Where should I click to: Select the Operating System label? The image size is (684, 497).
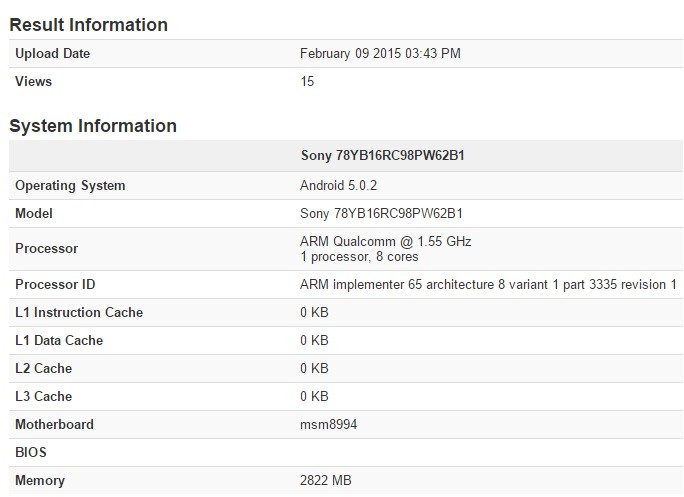[x=70, y=185]
